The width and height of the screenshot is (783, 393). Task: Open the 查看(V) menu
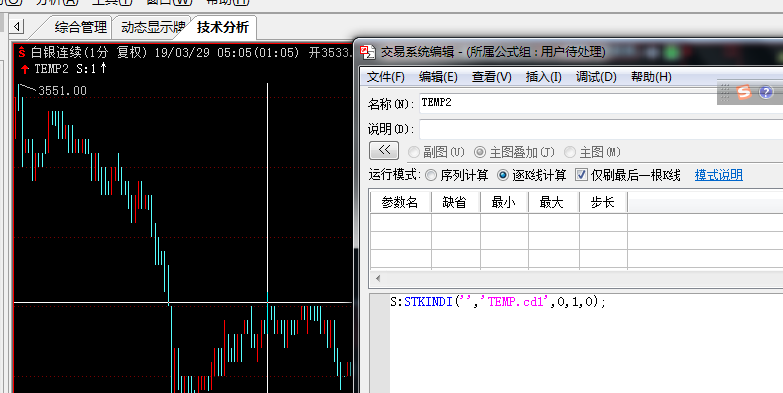[492, 77]
